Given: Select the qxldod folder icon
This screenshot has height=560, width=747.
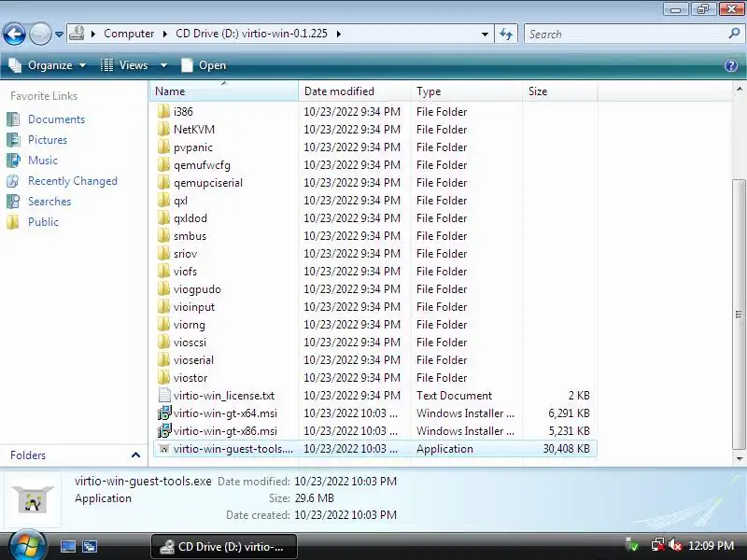Looking at the screenshot, I should [163, 218].
